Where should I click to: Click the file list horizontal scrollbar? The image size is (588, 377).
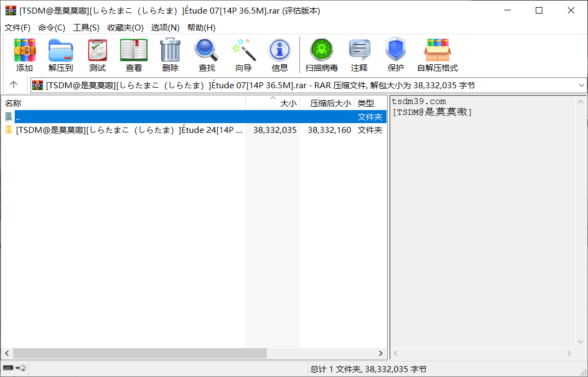[140, 353]
